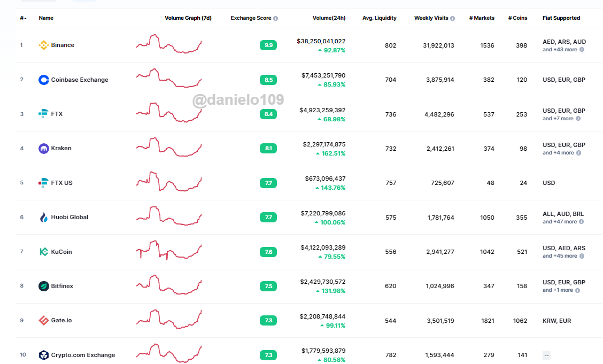Open the Gate.io exchange link

pos(61,320)
